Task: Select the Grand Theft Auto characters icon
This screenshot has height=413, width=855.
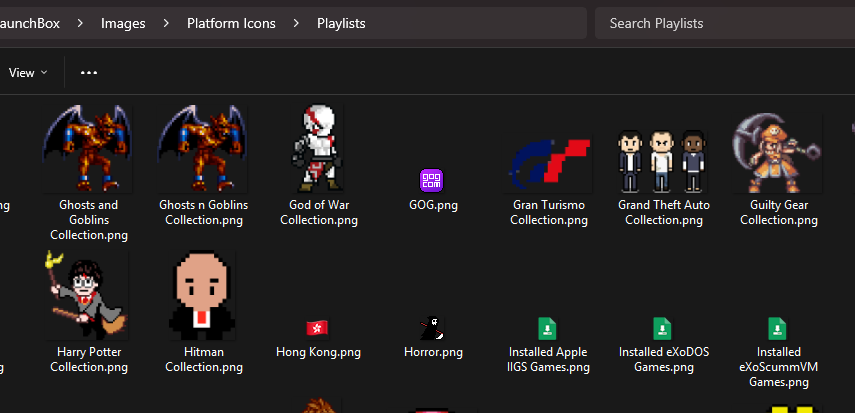Action: [x=663, y=161]
